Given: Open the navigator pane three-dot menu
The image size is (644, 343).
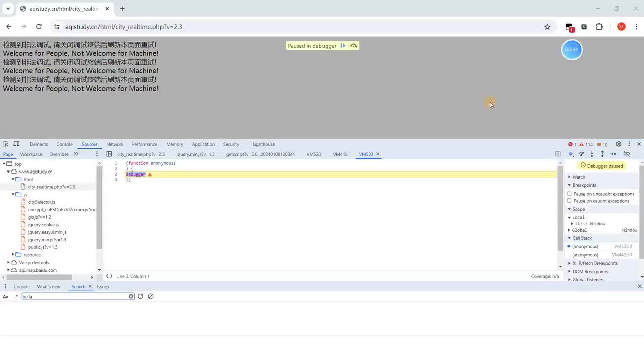Looking at the screenshot, I should [97, 154].
